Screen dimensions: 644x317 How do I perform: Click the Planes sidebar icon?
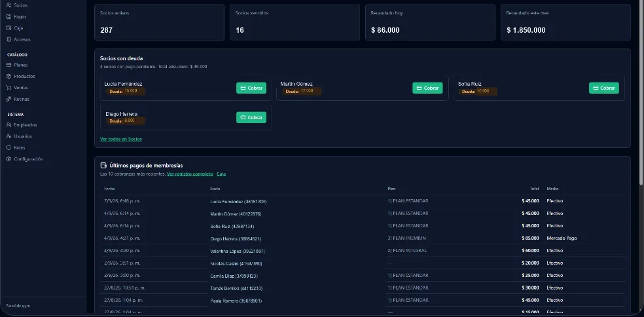[x=9, y=65]
